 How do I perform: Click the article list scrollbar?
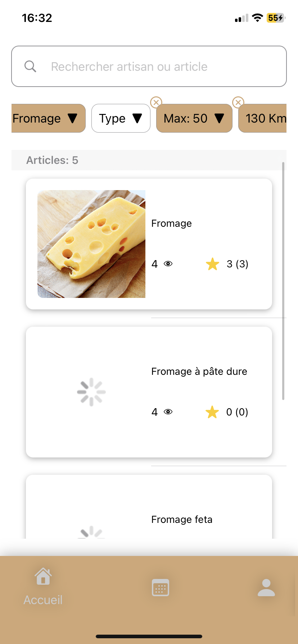pyautogui.click(x=283, y=280)
